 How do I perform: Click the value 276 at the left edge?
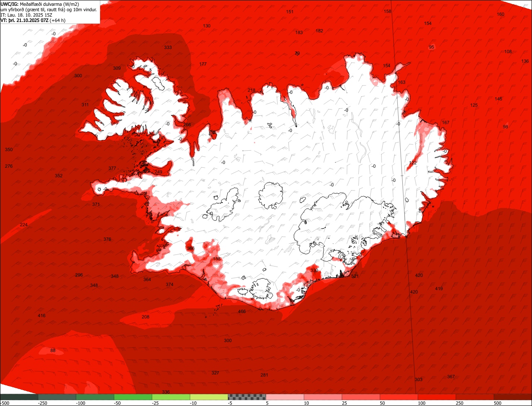[x=9, y=166]
